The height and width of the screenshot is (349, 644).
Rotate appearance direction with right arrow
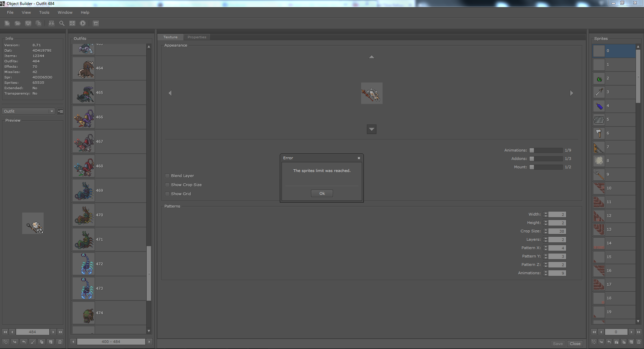[572, 93]
